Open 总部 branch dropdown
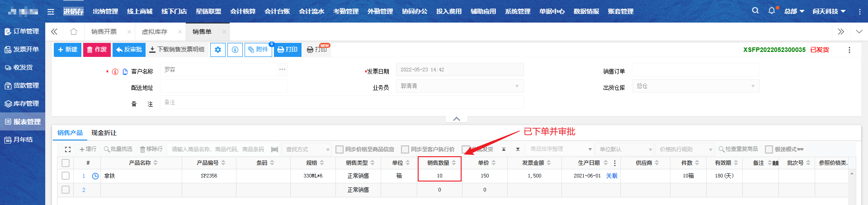This screenshot has width=868, height=205. point(794,11)
